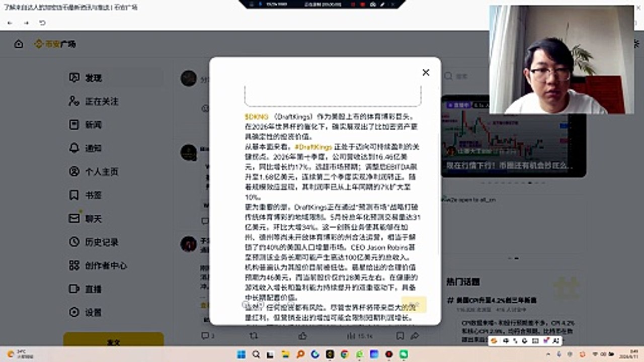Viewport: 644px width, 362px height.
Task: Click the pen icon on recording toolbar
Action: pyautogui.click(x=382, y=4)
